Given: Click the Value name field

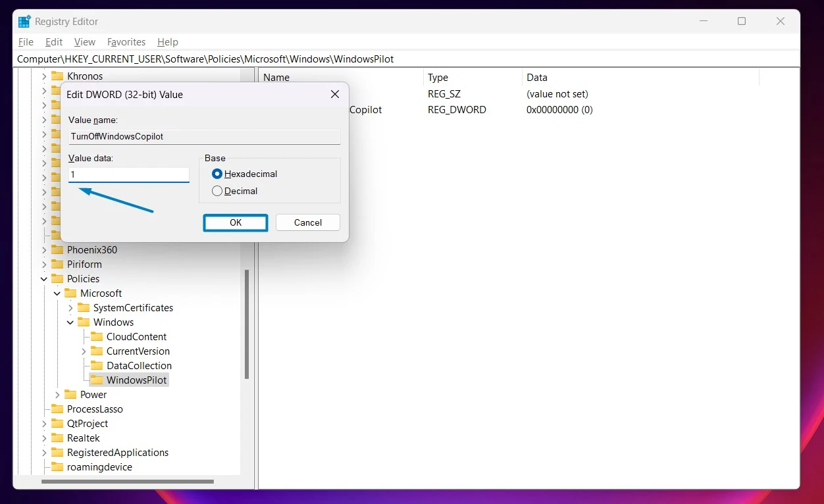Looking at the screenshot, I should pyautogui.click(x=205, y=137).
